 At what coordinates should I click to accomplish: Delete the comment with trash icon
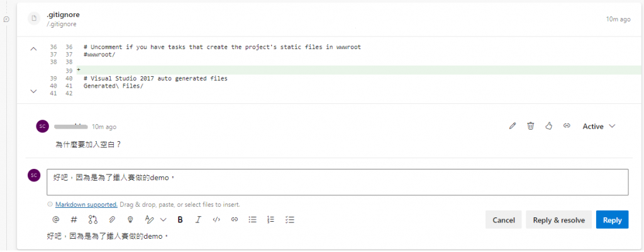[x=531, y=126]
